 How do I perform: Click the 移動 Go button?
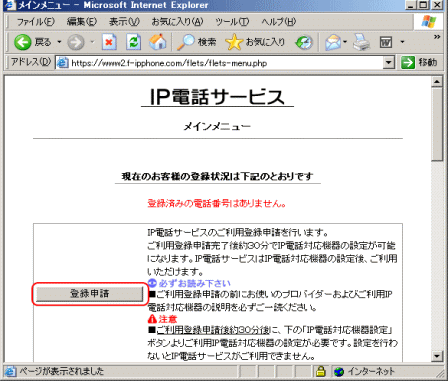[420, 63]
